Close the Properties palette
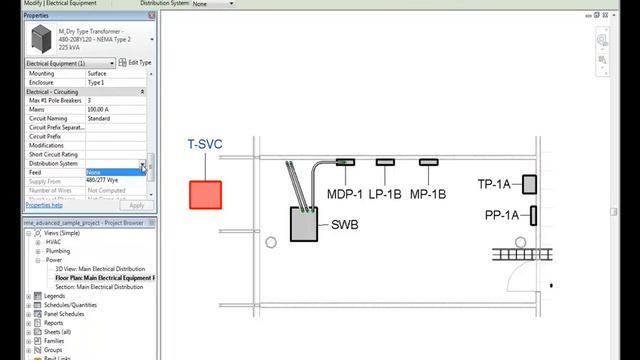Screen dimensions: 640x360 151,16
